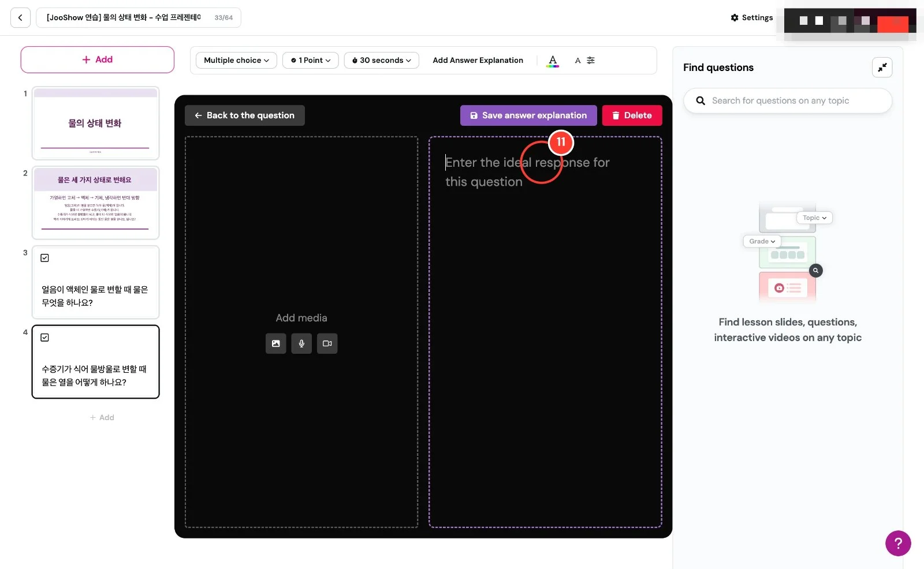
Task: Click the small + Add below slides
Action: [102, 417]
